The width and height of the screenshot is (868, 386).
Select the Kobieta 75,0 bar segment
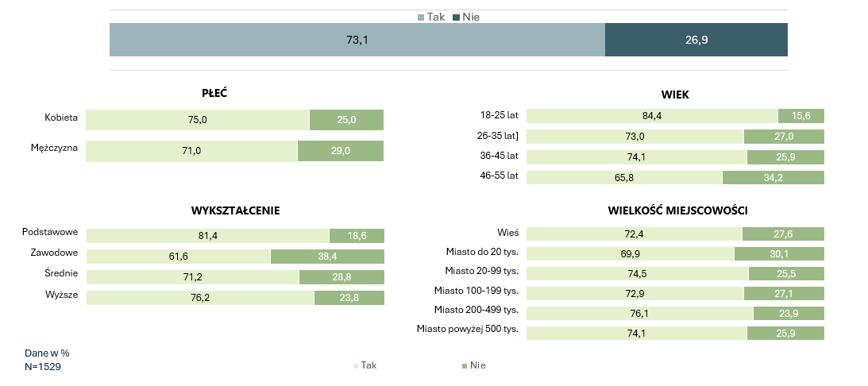point(197,120)
